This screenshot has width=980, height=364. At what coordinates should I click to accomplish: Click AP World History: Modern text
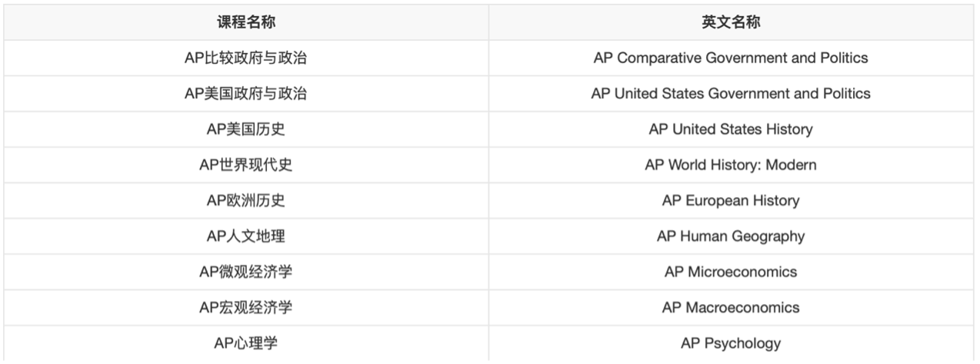point(731,165)
